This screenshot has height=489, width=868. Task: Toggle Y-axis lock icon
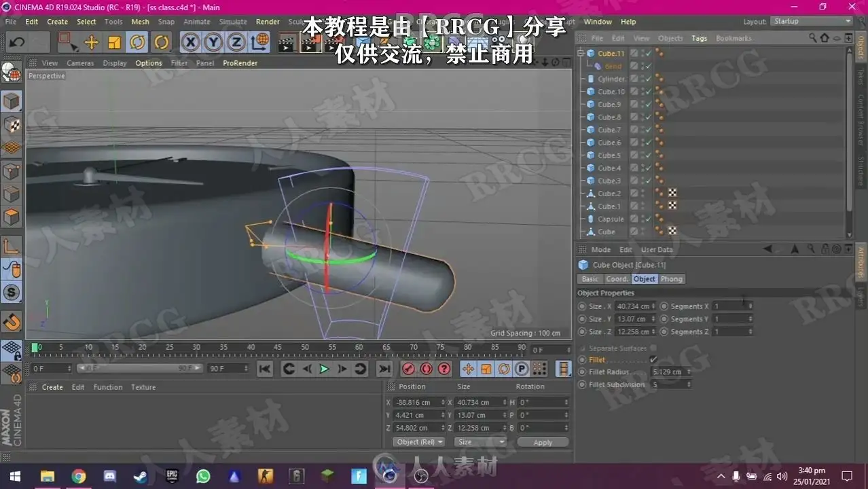click(x=213, y=43)
